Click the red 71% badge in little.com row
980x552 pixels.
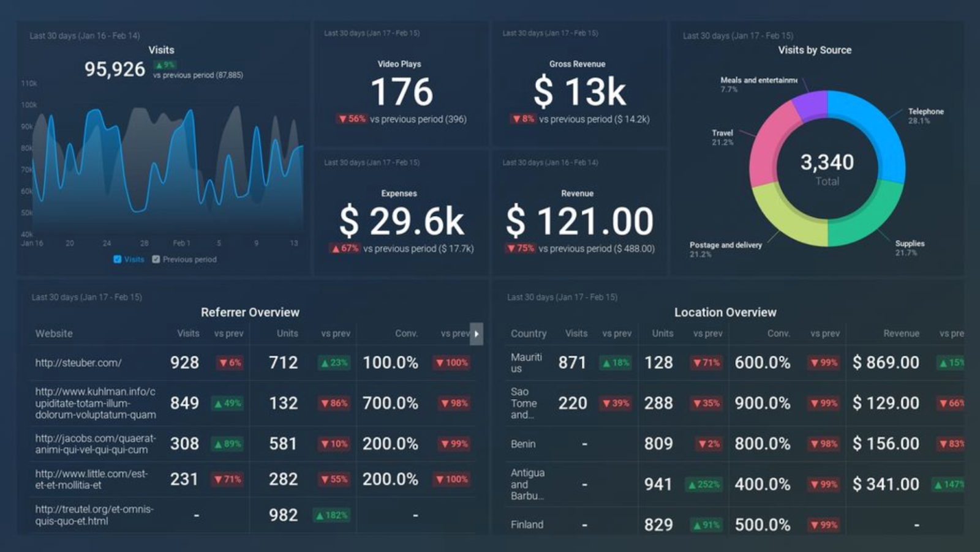pos(227,479)
